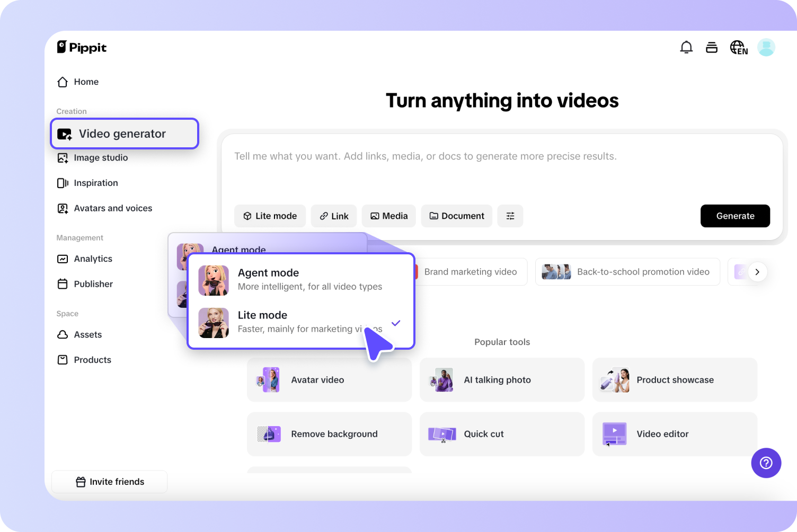The width and height of the screenshot is (797, 532).
Task: Click the Lite mode avatar thumbnail
Action: [x=214, y=322]
